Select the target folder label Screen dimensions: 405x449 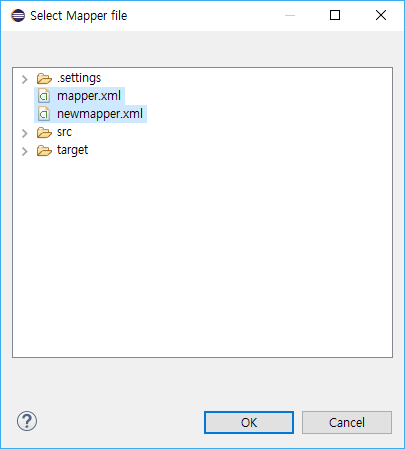(x=72, y=150)
